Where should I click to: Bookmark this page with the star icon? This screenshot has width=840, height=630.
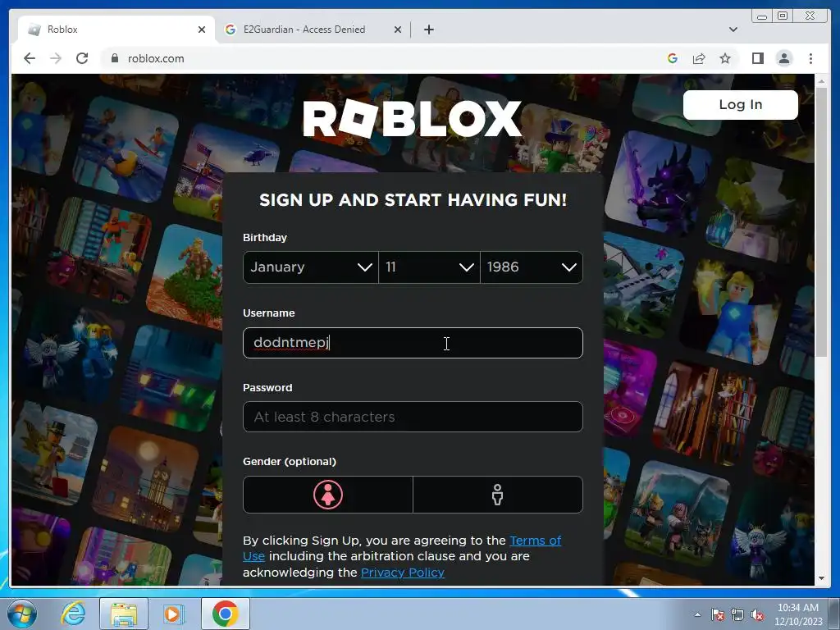725,58
